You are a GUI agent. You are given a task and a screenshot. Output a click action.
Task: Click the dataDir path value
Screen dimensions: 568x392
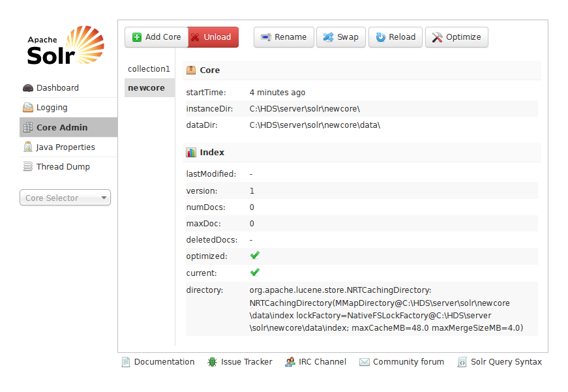coord(315,125)
